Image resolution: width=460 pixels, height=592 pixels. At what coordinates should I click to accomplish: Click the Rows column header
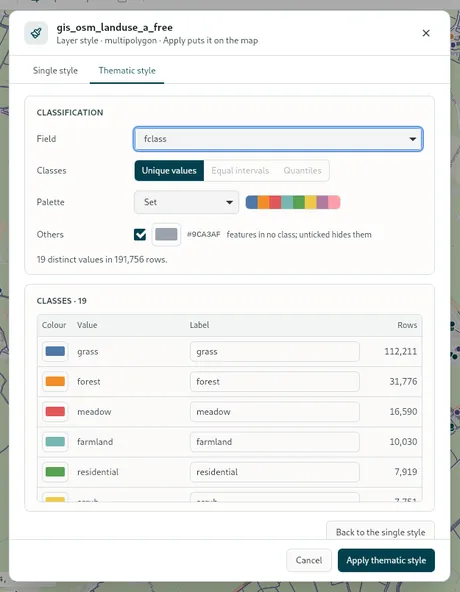coord(407,325)
